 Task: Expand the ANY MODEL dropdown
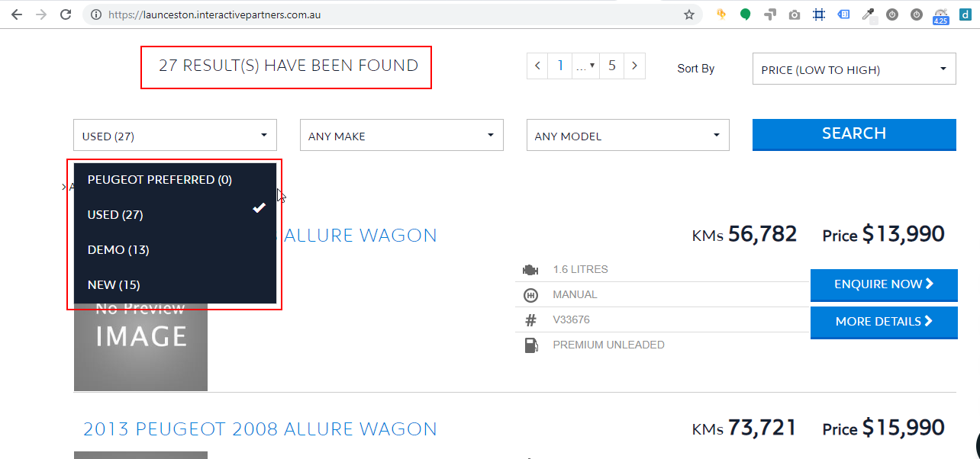[627, 136]
